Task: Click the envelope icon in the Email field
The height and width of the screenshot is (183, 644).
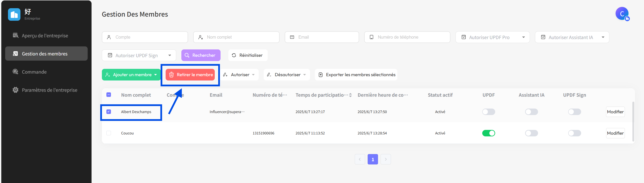Action: [x=292, y=37]
